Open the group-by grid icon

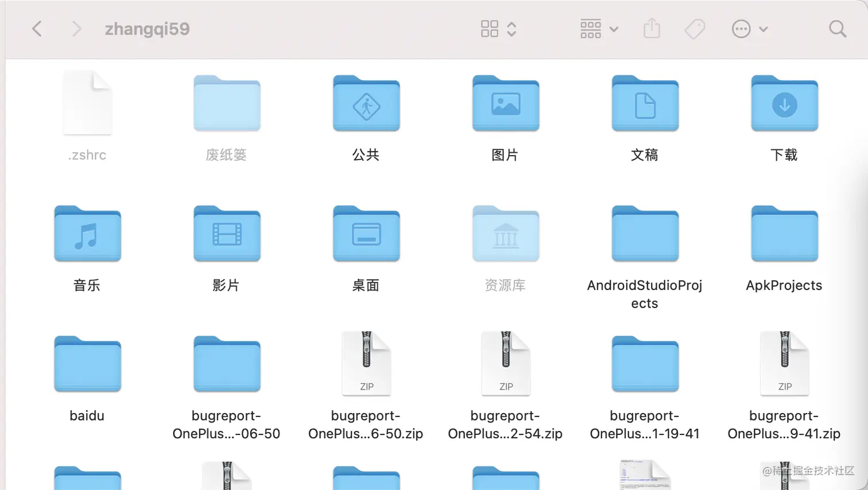tap(591, 29)
